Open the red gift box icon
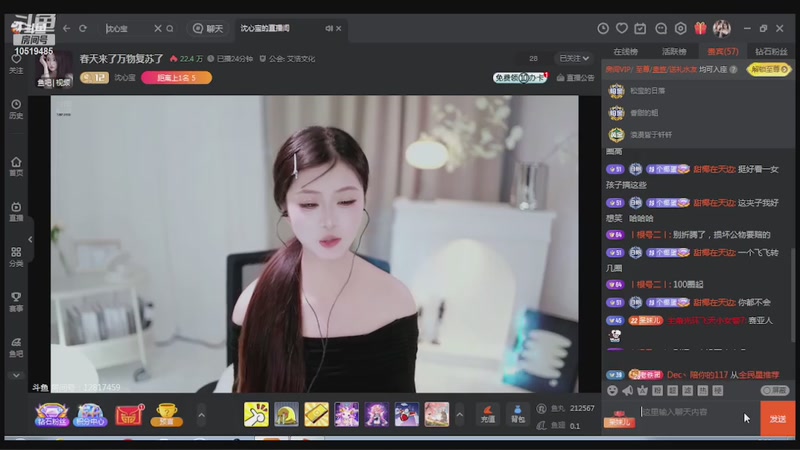The height and width of the screenshot is (450, 800). [x=701, y=29]
